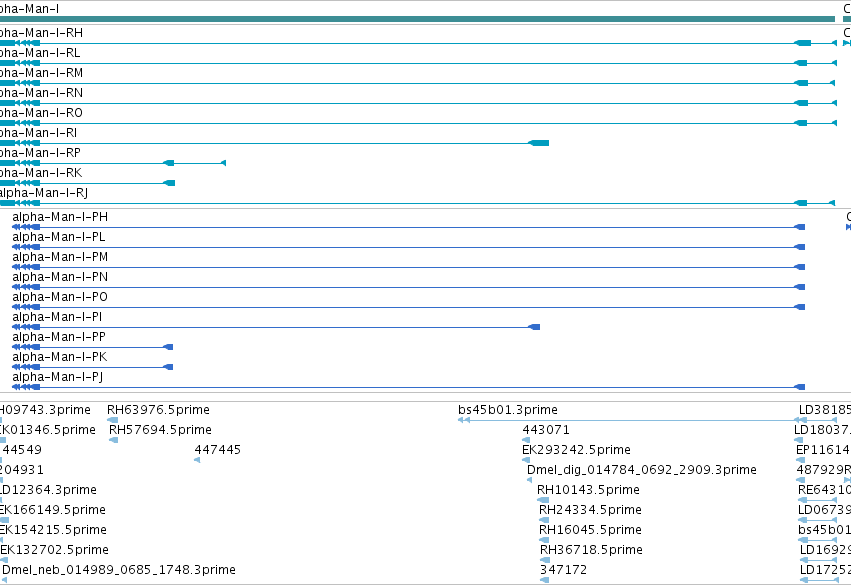
Task: Select feature 443071
Action: coord(546,430)
